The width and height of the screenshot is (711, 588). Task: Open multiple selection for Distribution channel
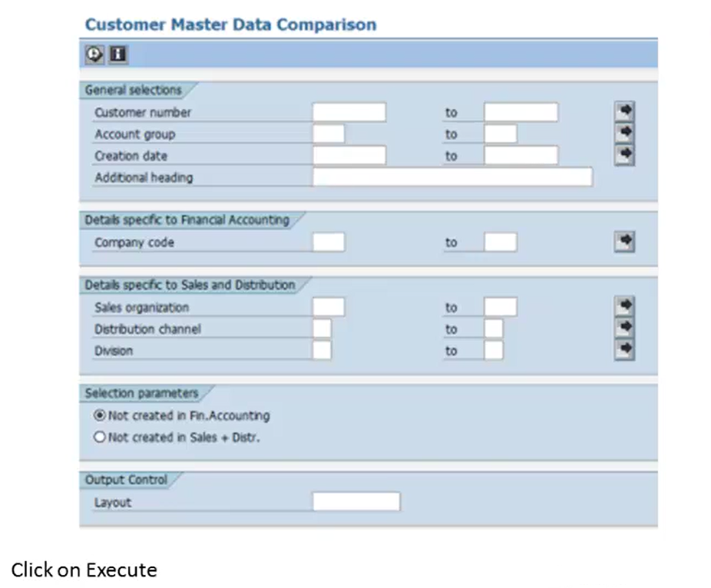coord(624,328)
